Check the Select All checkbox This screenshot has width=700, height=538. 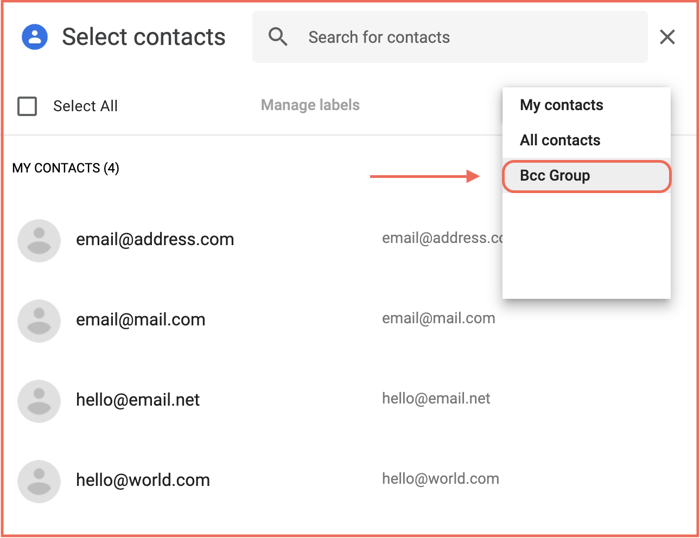coord(28,106)
